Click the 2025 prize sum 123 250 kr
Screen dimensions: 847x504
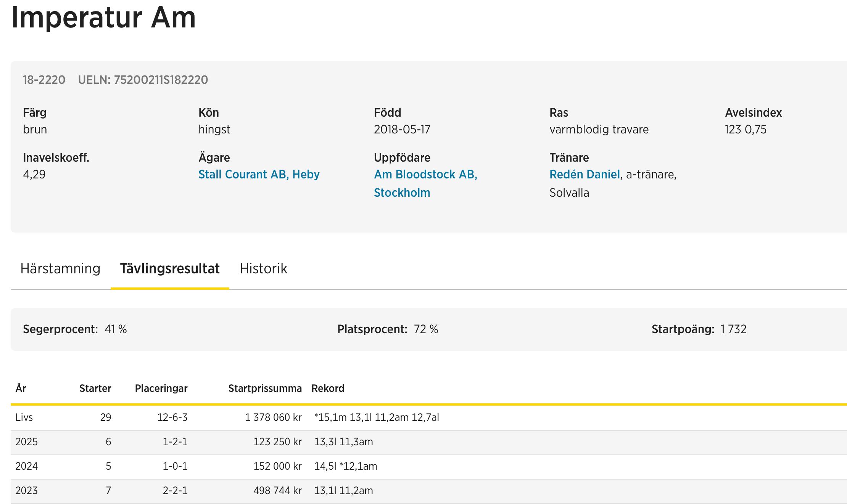pyautogui.click(x=277, y=442)
